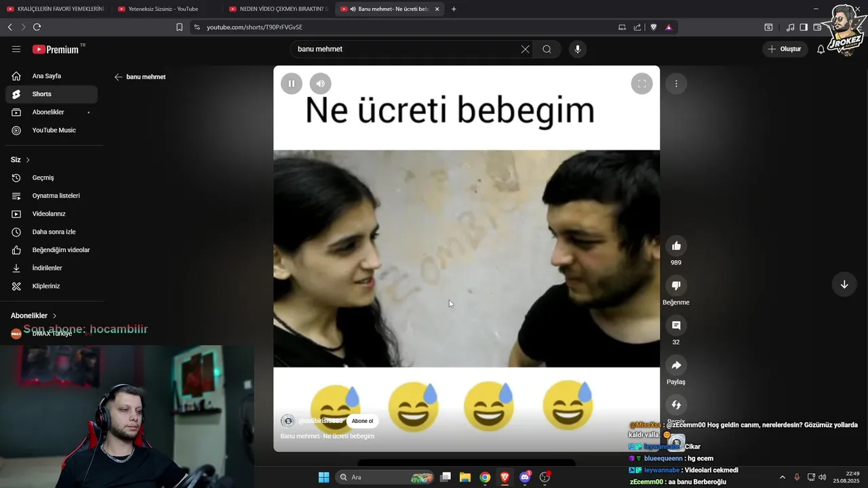
Task: Open Windows Start menu
Action: point(323,477)
